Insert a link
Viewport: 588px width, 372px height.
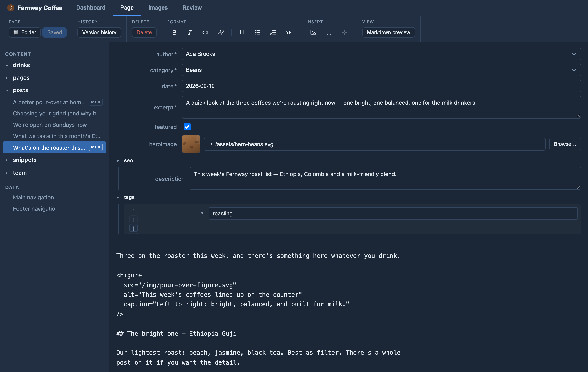pyautogui.click(x=221, y=32)
